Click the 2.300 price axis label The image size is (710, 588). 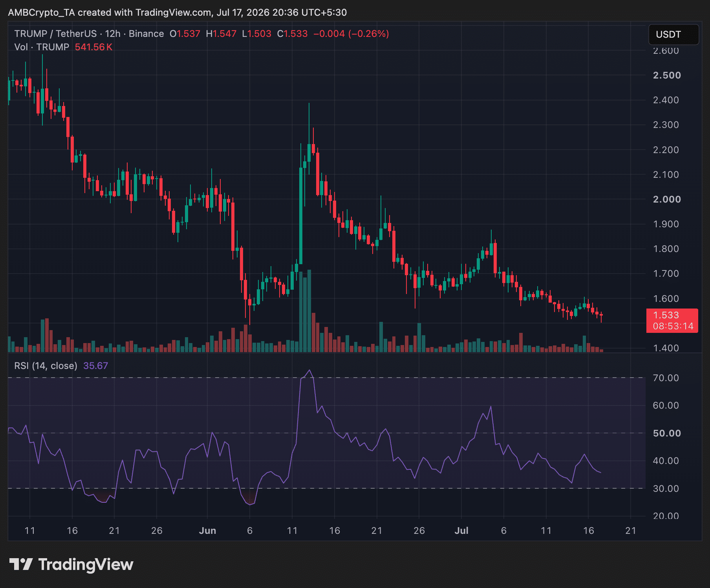[x=666, y=125]
